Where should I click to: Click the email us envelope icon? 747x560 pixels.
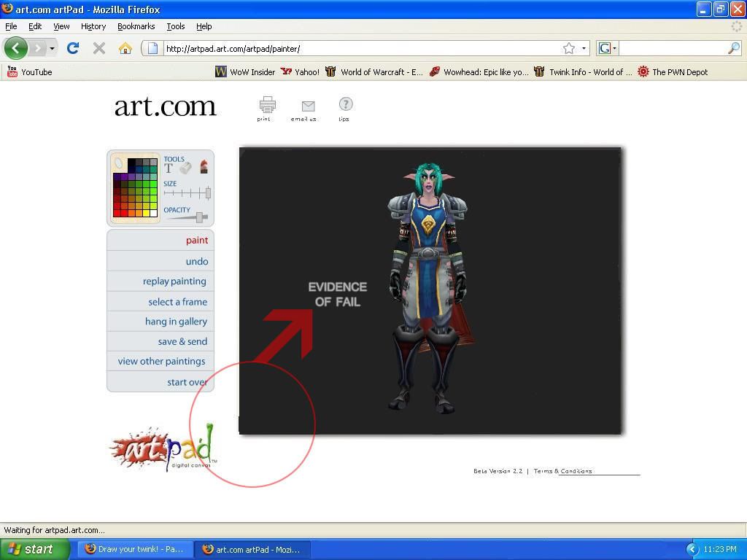[309, 106]
